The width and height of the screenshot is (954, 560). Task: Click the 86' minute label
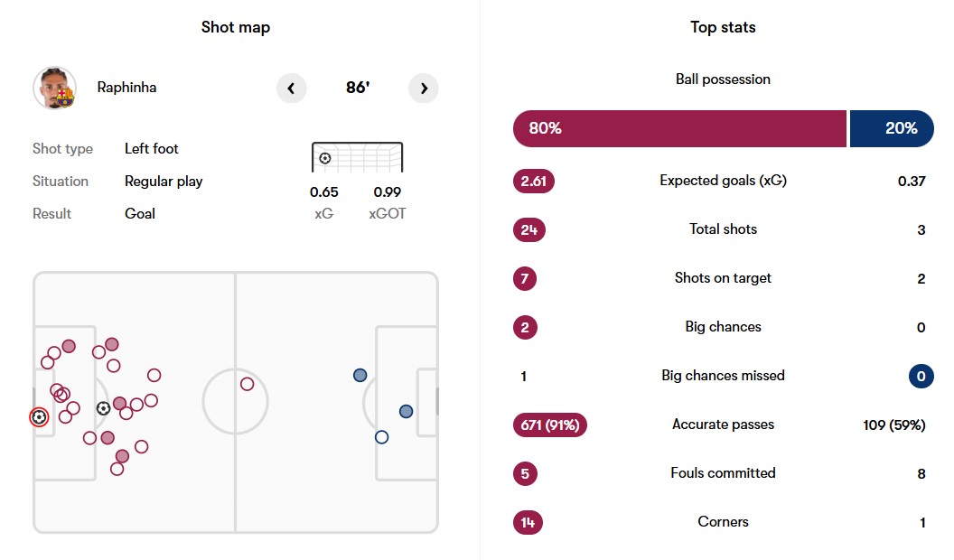click(358, 89)
